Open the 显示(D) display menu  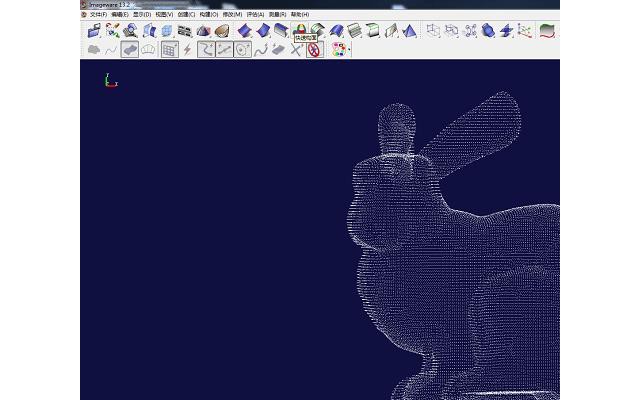[x=142, y=14]
